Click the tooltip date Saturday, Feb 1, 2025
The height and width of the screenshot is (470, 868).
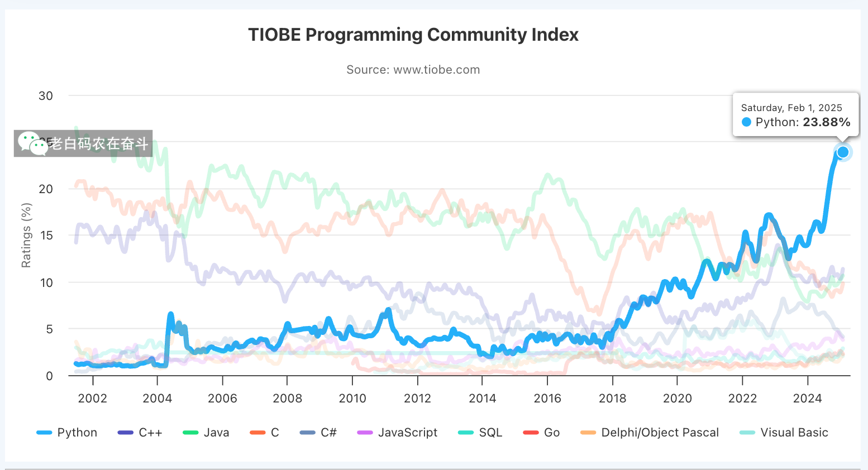791,108
